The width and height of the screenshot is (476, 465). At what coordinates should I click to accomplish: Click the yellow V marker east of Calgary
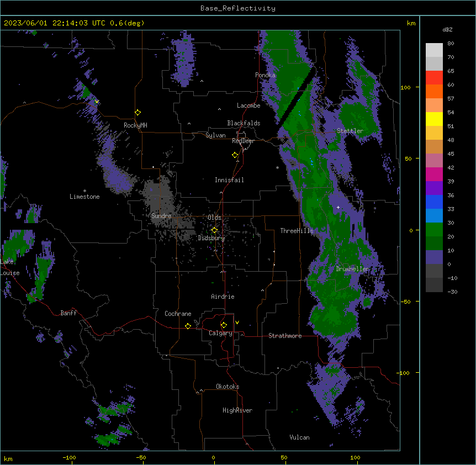pos(237,323)
